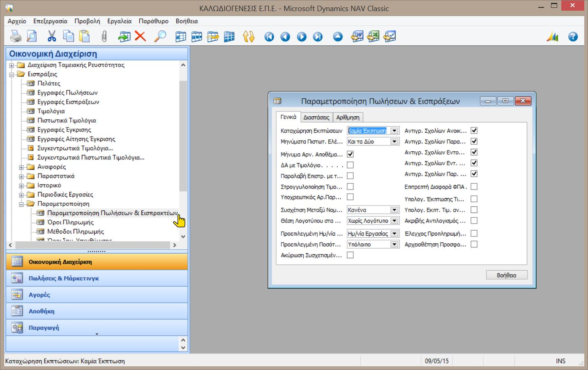This screenshot has height=370, width=588.
Task: Click the Field Filter toolbar icon
Action: pos(181,37)
